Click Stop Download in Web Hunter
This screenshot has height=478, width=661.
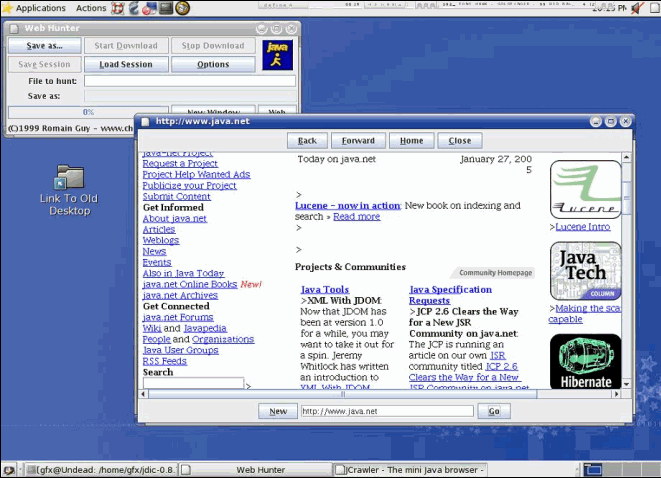click(x=213, y=46)
